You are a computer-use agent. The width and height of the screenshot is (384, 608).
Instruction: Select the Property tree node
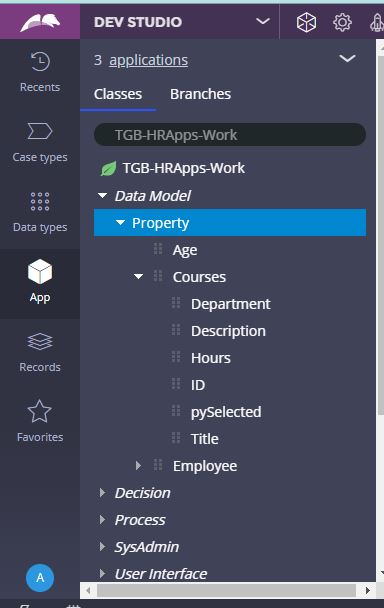click(230, 223)
